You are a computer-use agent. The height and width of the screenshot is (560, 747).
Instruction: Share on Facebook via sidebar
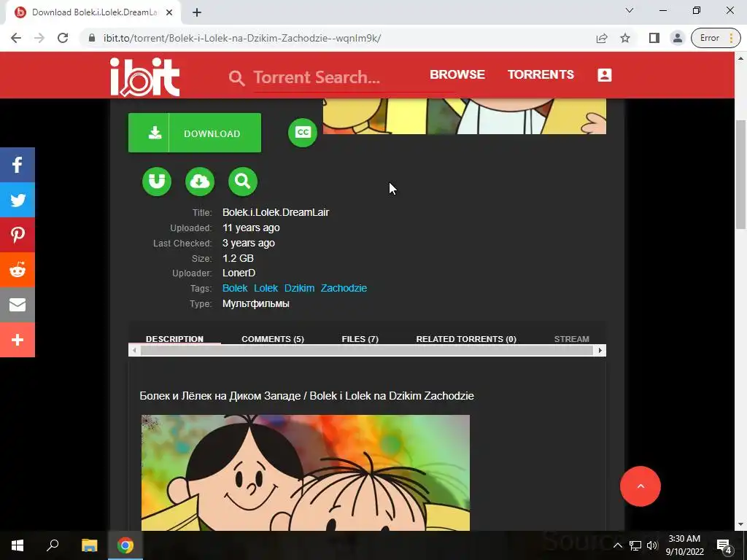tap(18, 165)
